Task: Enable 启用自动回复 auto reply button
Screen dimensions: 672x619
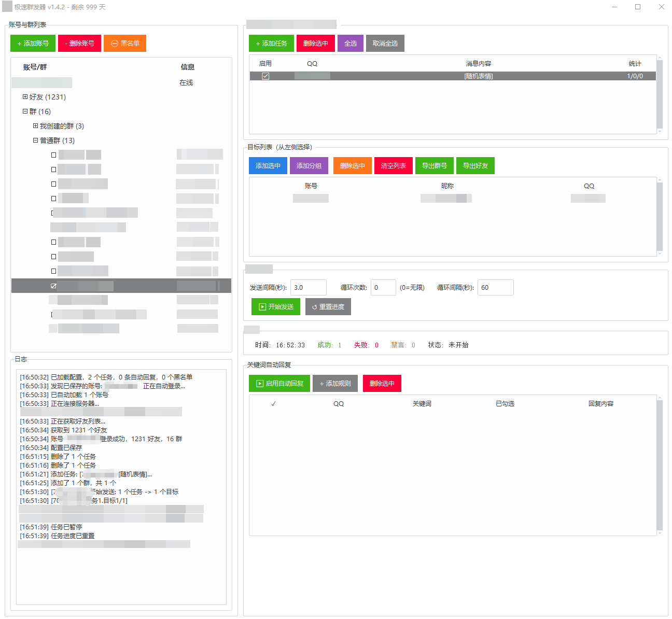Action: (x=279, y=384)
